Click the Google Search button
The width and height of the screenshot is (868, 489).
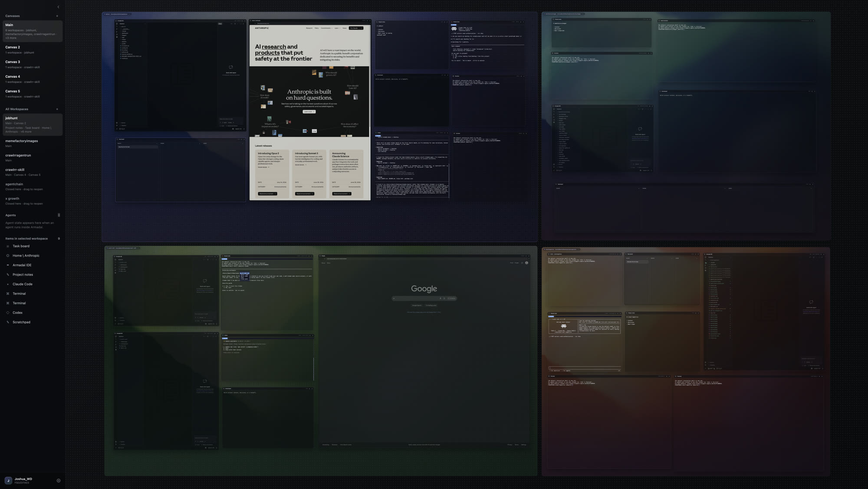coord(417,305)
